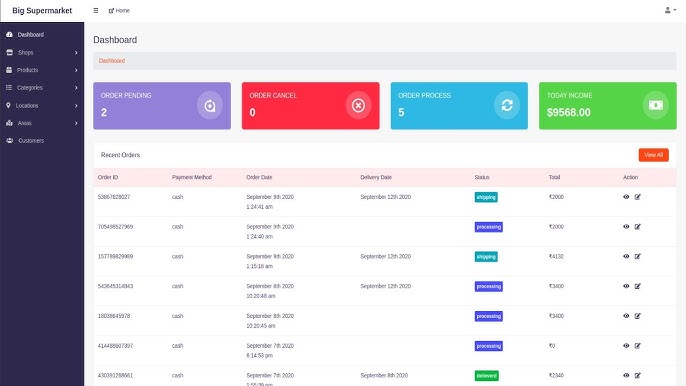Viewport: 686px width, 386px height.
Task: View order 18038845978 using eye icon
Action: click(626, 316)
